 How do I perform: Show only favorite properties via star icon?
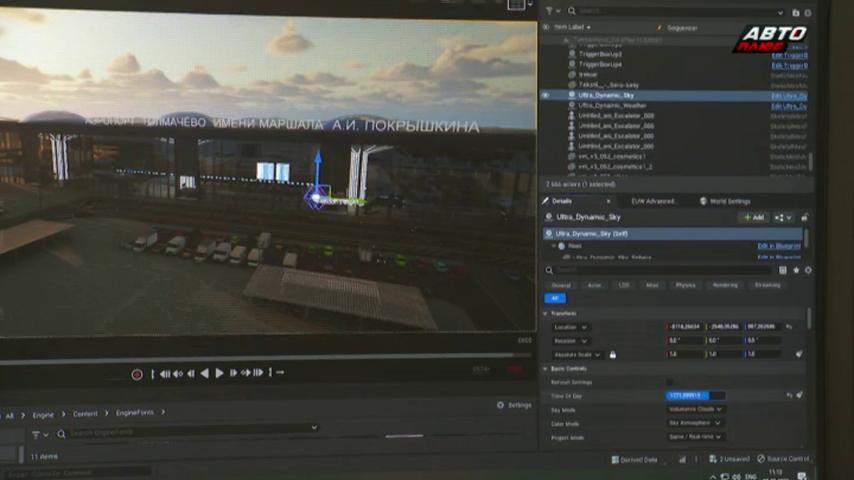tap(796, 270)
